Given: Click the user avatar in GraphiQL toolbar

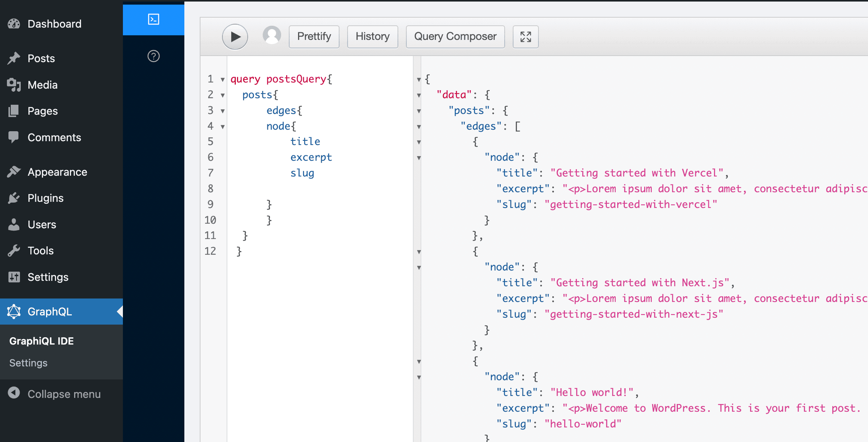Looking at the screenshot, I should [272, 35].
